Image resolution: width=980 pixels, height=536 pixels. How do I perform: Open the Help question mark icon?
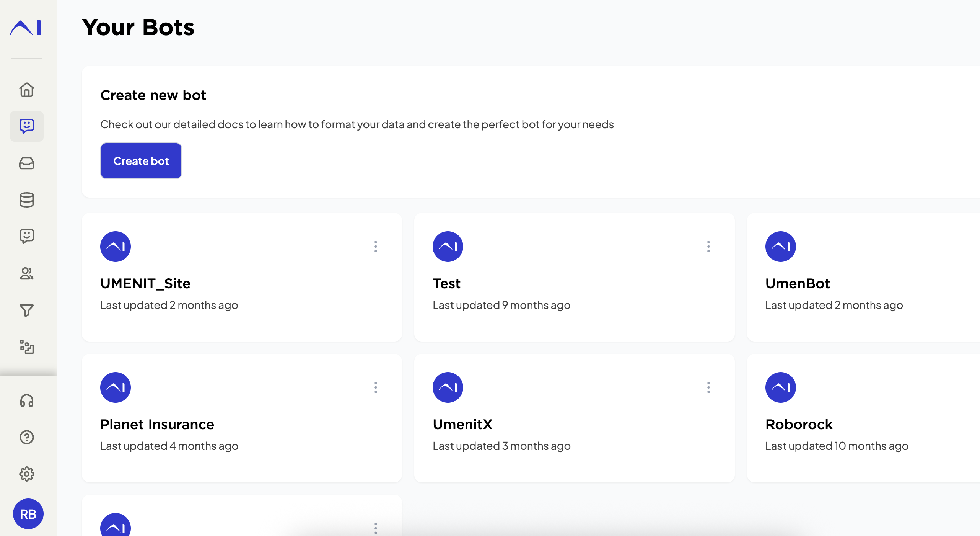click(27, 437)
